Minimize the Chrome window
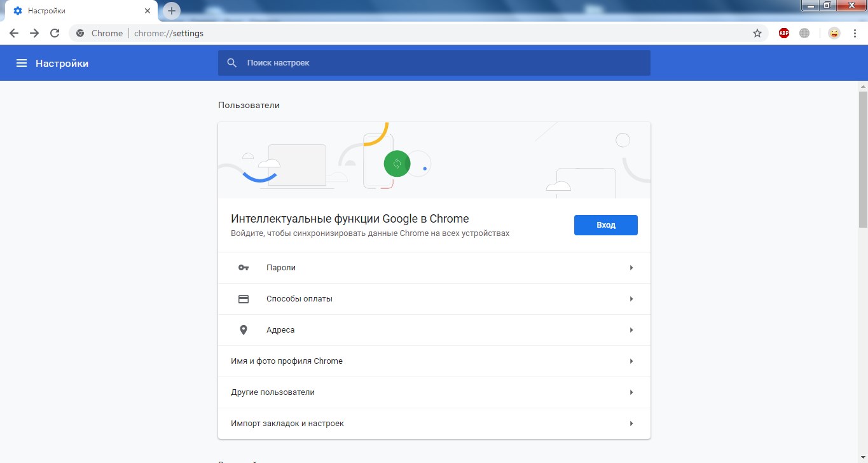 point(809,6)
